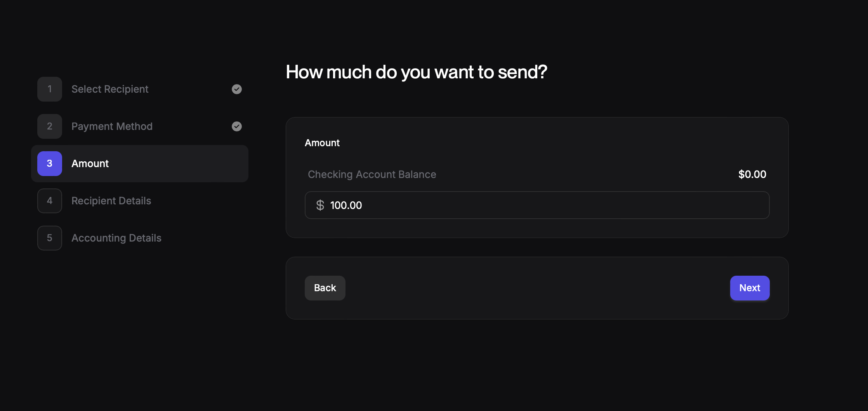Click the Amount card title
Viewport: 868px width, 411px height.
point(322,143)
